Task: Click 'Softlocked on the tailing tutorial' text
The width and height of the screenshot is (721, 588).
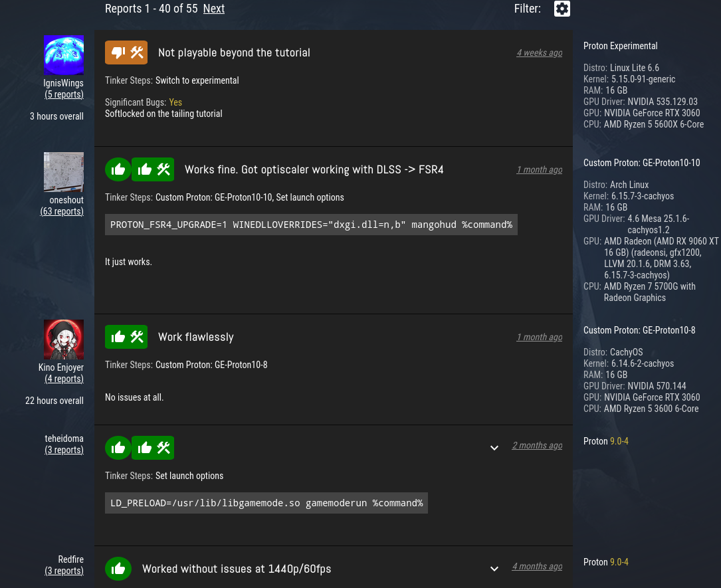Action: 163,114
